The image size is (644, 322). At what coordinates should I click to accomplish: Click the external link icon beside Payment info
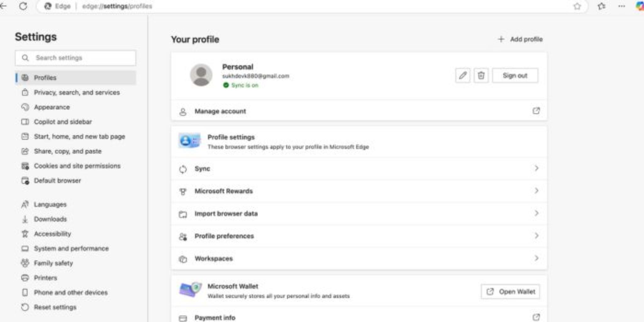[x=536, y=317]
